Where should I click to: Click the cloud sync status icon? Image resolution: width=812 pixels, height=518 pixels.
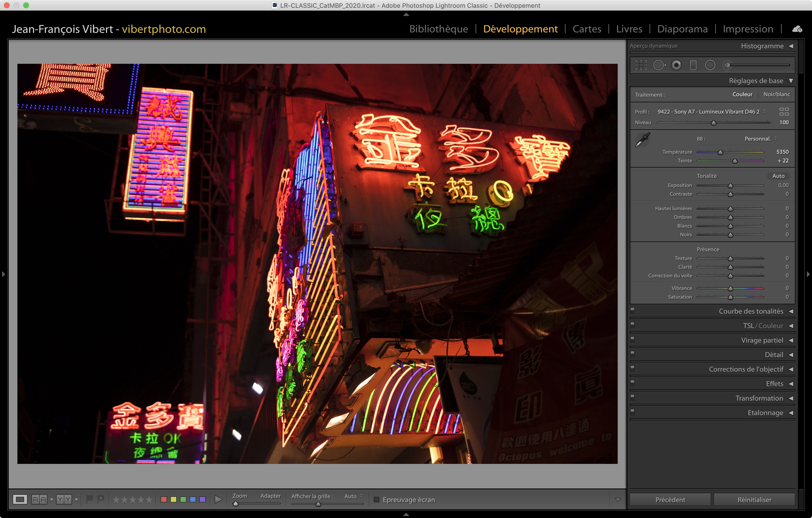[x=797, y=29]
